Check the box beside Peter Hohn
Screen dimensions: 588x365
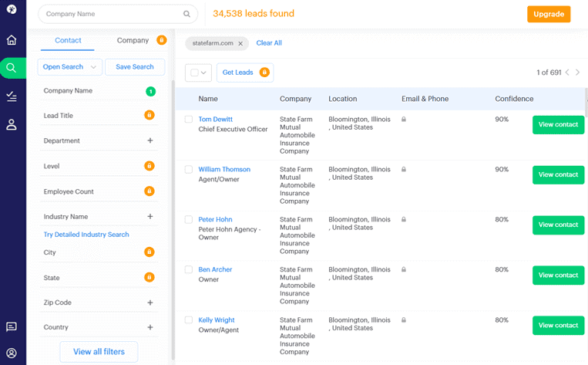[x=189, y=219]
